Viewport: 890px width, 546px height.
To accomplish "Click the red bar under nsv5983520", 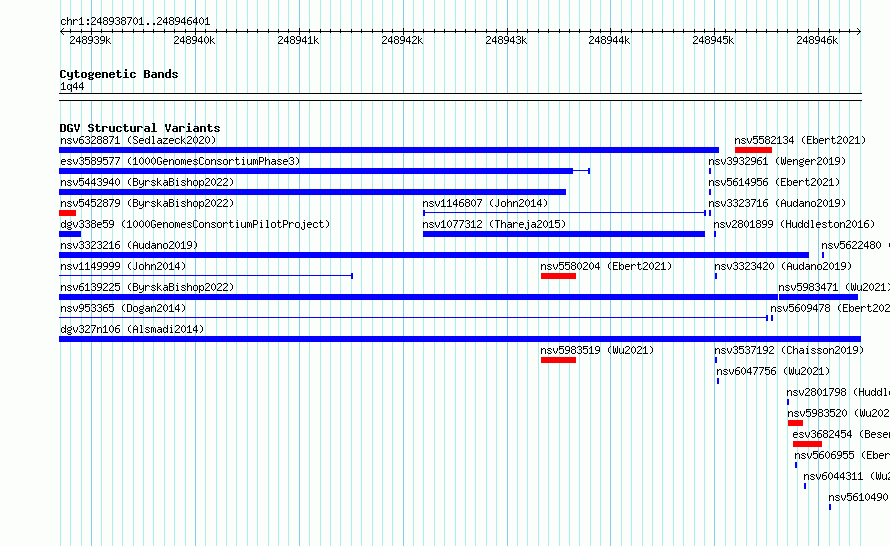I will click(x=795, y=423).
